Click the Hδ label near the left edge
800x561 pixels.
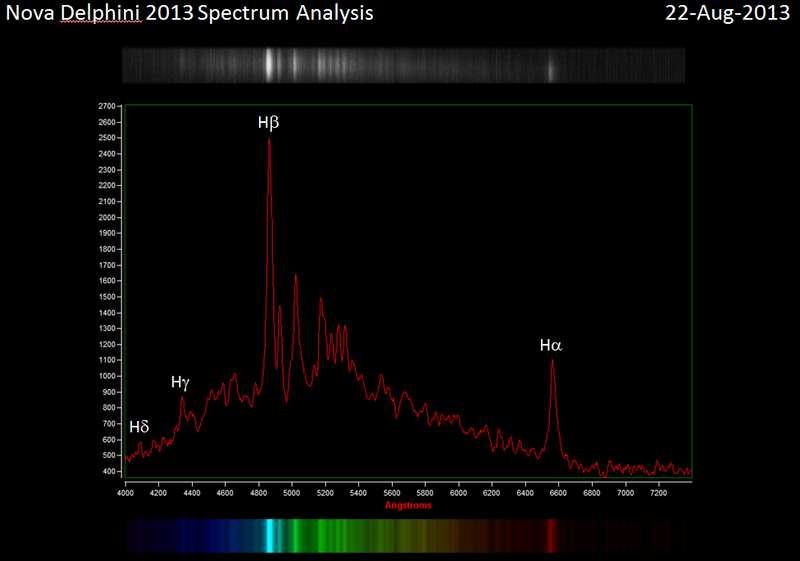click(x=139, y=427)
